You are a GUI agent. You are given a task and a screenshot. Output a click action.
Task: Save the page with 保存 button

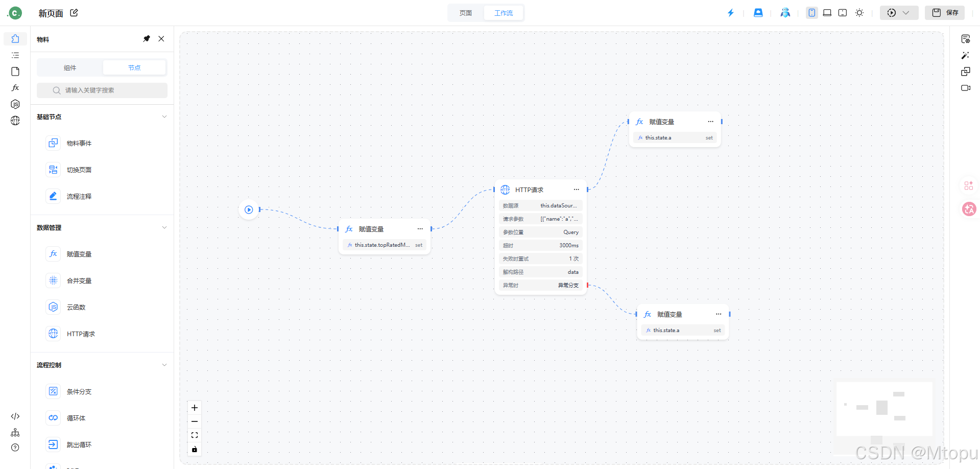[x=945, y=13]
